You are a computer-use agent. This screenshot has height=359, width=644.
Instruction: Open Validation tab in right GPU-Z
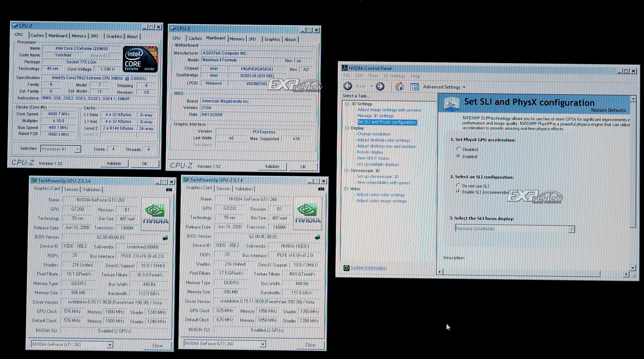tap(244, 189)
